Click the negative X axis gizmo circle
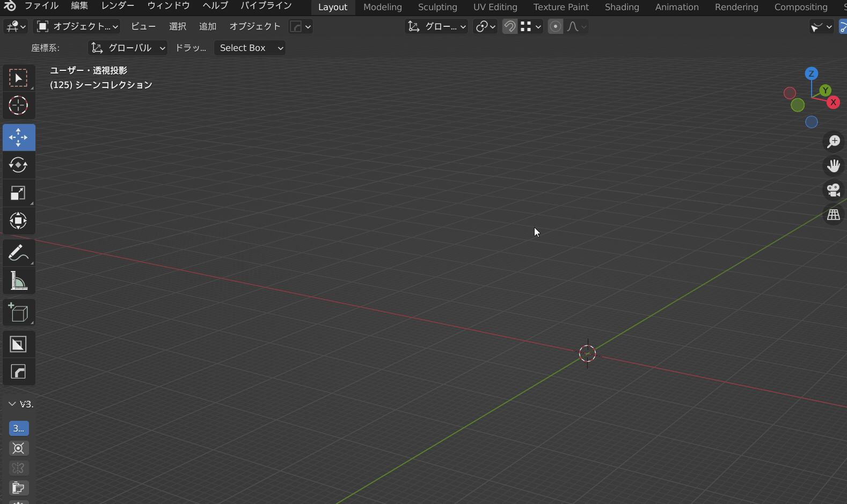 click(x=790, y=93)
